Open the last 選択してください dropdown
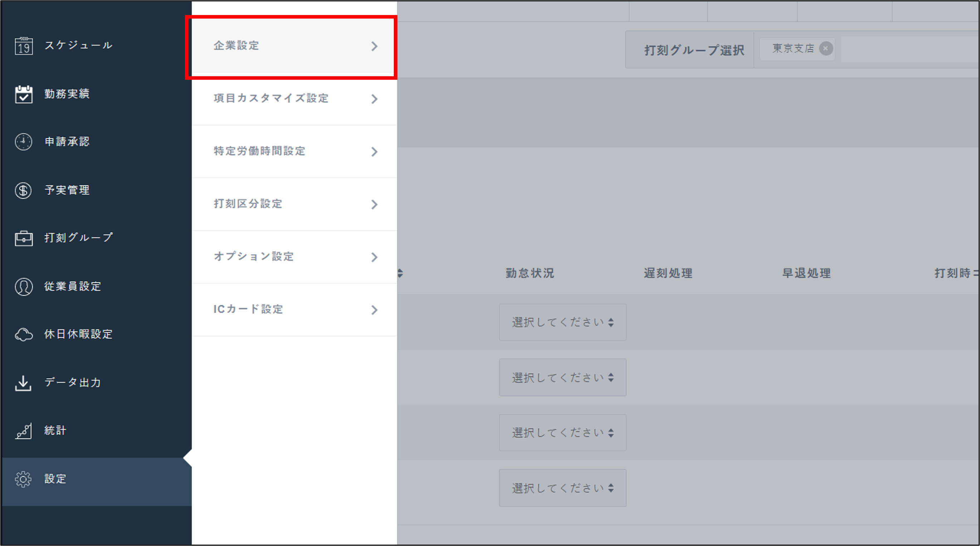This screenshot has height=546, width=980. coord(562,488)
